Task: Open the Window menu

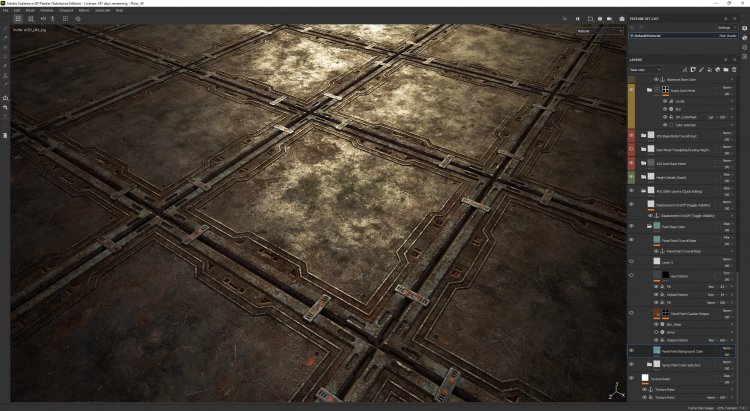Action: click(x=47, y=10)
